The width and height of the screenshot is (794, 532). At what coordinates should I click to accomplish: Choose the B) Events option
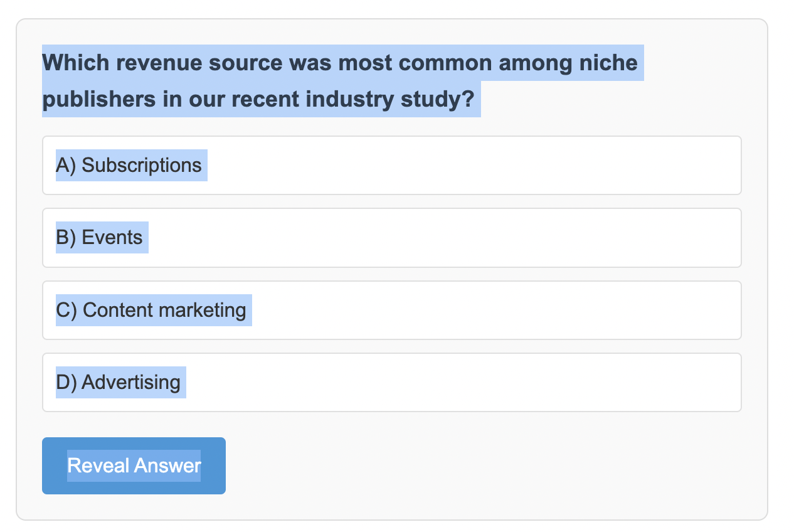[x=391, y=238]
